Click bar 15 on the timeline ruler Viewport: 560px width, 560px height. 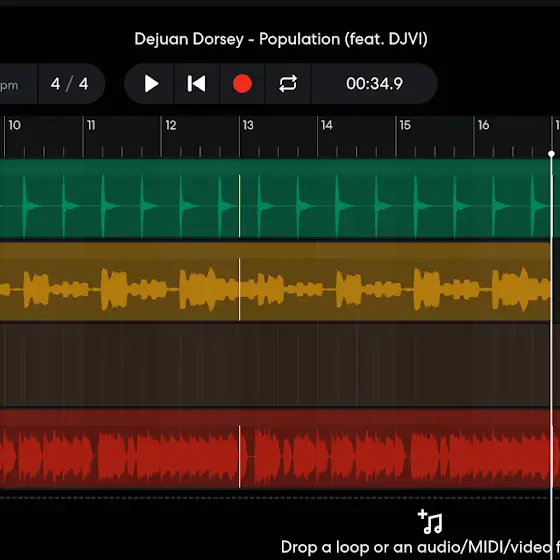(x=405, y=125)
